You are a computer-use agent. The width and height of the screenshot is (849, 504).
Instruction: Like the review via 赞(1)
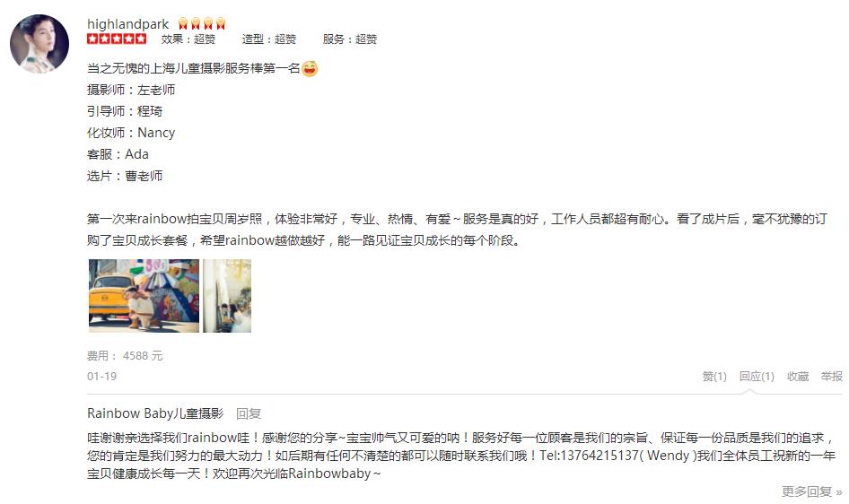(x=714, y=377)
